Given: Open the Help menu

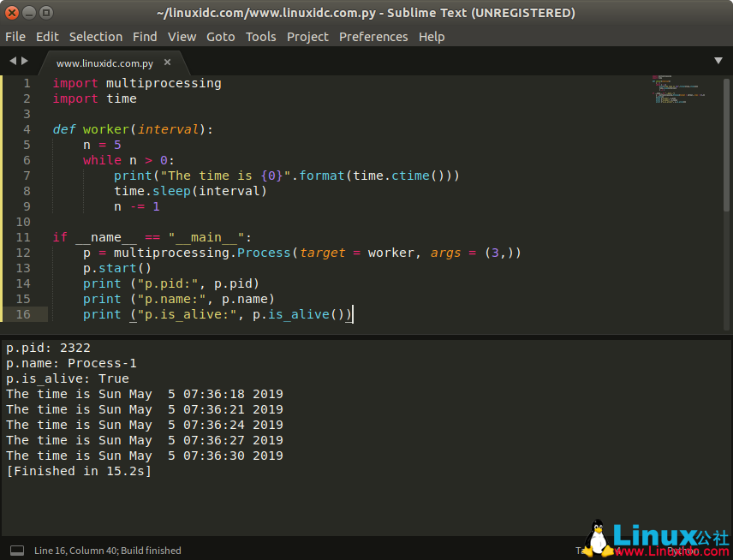Looking at the screenshot, I should click(x=432, y=37).
